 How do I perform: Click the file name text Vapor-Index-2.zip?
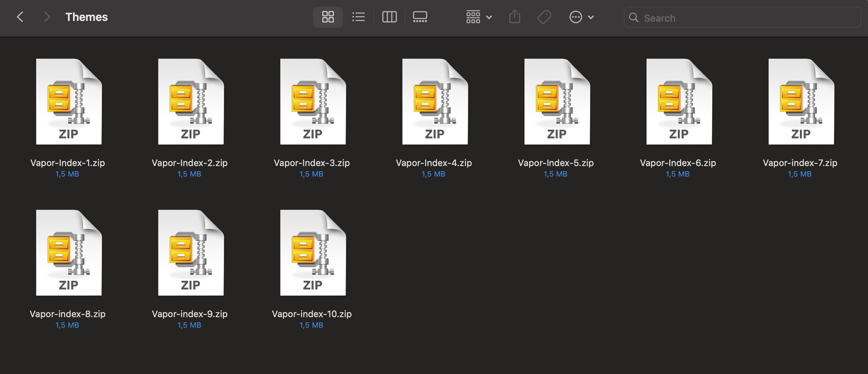click(x=189, y=163)
